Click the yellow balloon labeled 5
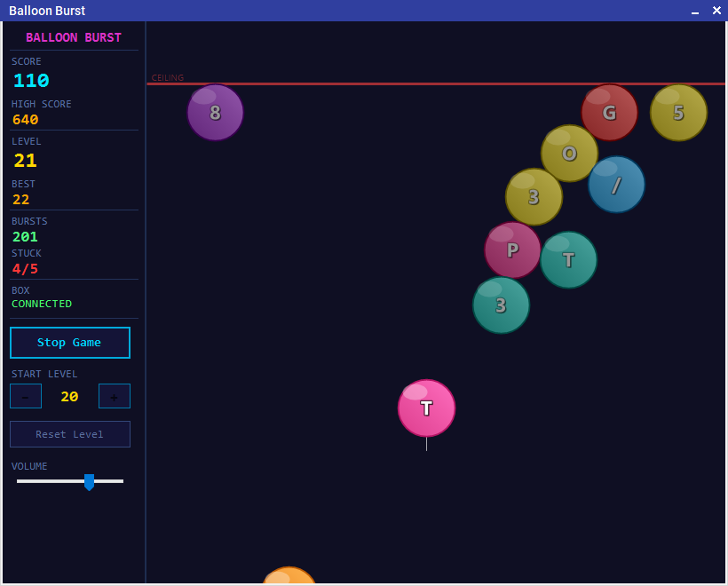Viewport: 728px width, 586px height. click(x=678, y=113)
